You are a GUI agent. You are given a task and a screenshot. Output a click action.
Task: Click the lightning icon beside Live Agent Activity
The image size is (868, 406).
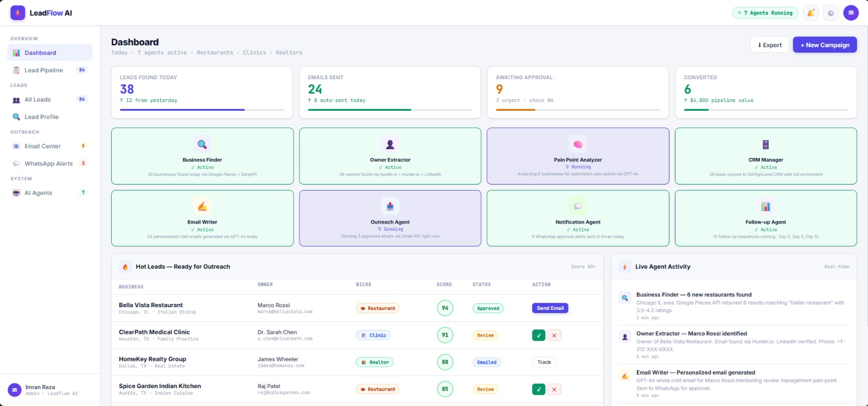pos(625,267)
